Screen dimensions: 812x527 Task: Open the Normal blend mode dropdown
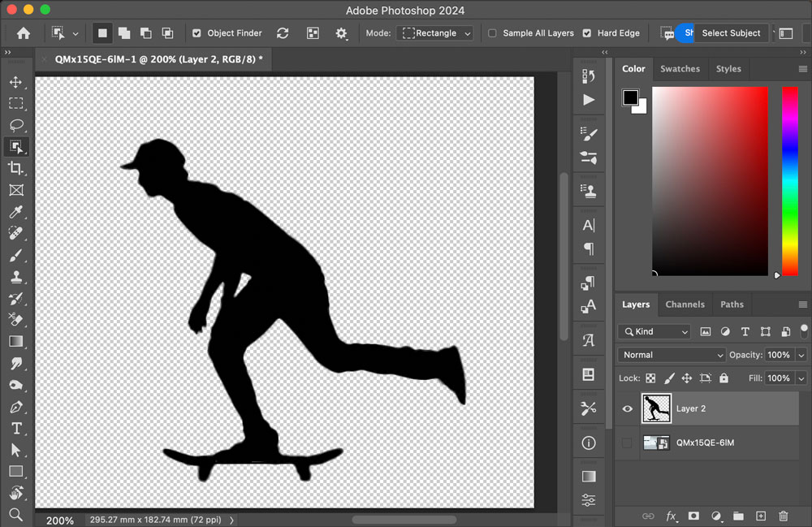tap(672, 355)
